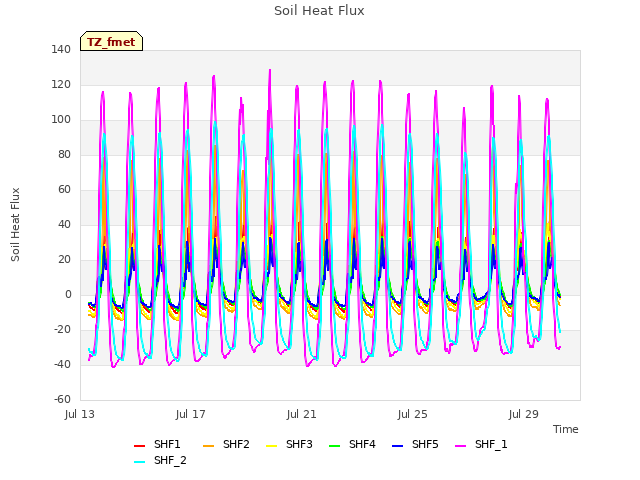Click the Time x-axis title
This screenshot has width=640, height=480.
tap(566, 429)
